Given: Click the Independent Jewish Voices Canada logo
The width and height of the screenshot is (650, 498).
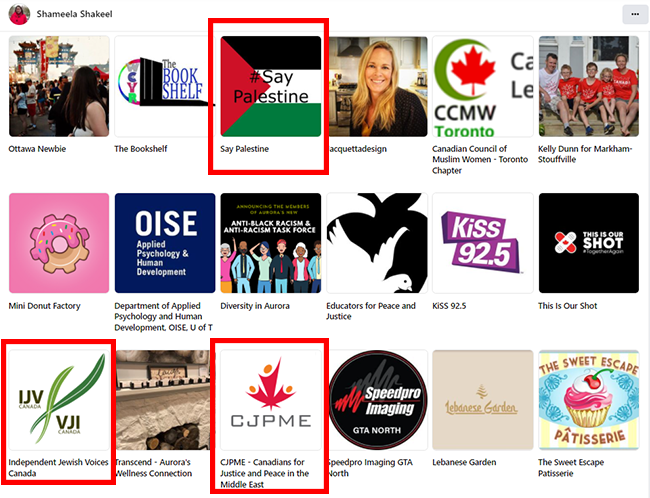Looking at the screenshot, I should (59, 400).
